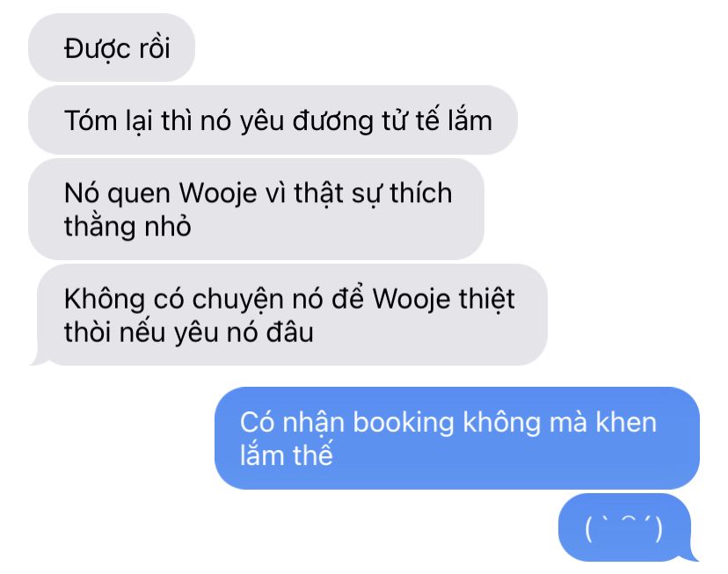Click the words "thằng nhỏ" in the gray message
728x574 pixels.
pos(127,227)
